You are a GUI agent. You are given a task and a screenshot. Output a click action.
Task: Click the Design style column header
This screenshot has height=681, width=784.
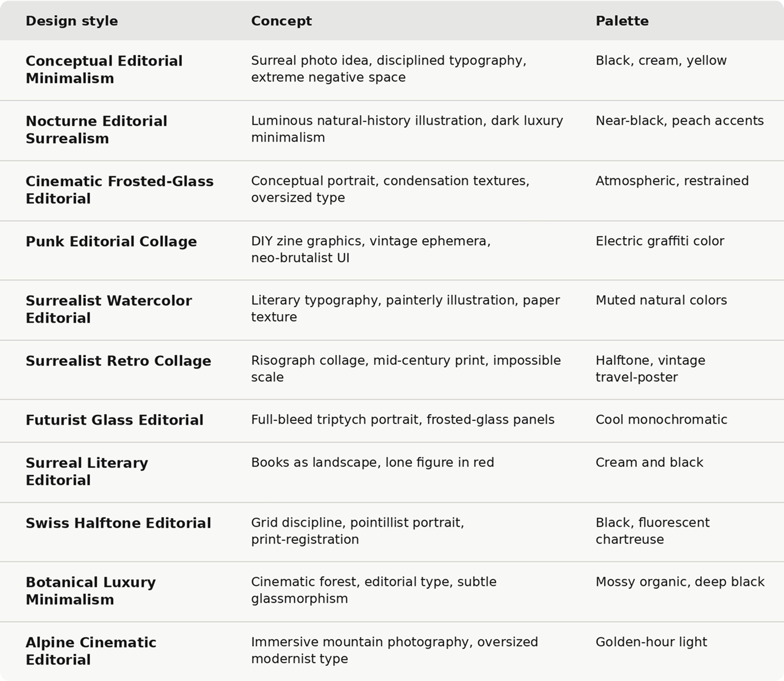71,21
